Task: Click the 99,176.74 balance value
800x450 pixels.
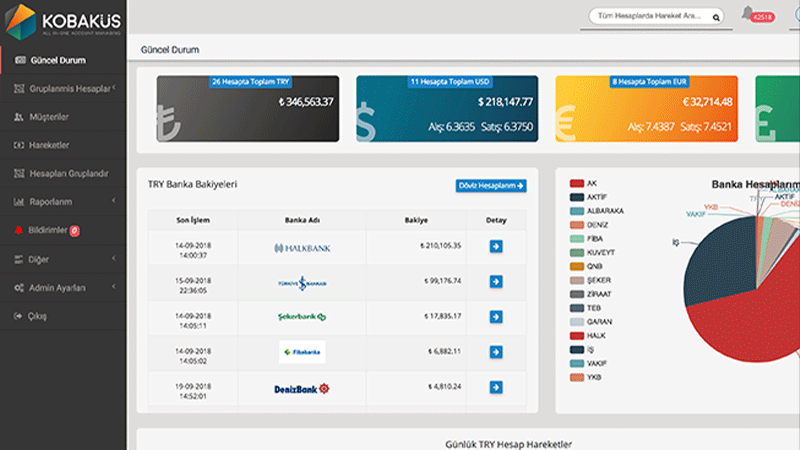Action: click(443, 281)
